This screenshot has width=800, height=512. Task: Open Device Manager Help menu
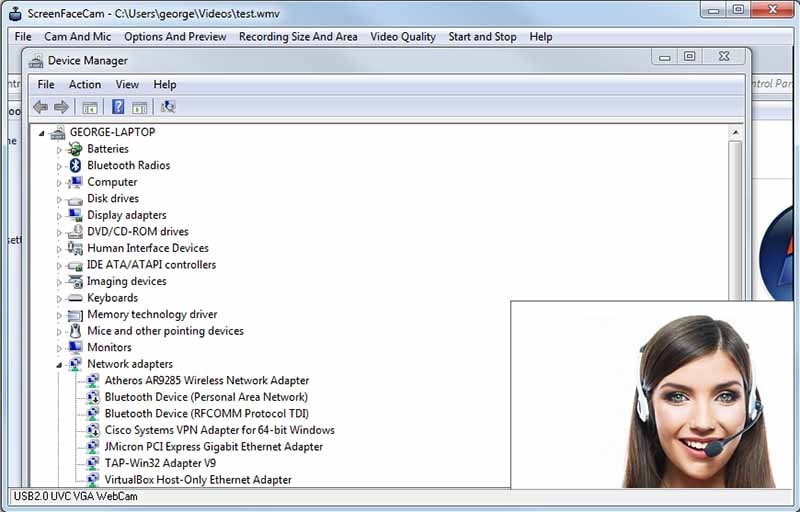[165, 85]
